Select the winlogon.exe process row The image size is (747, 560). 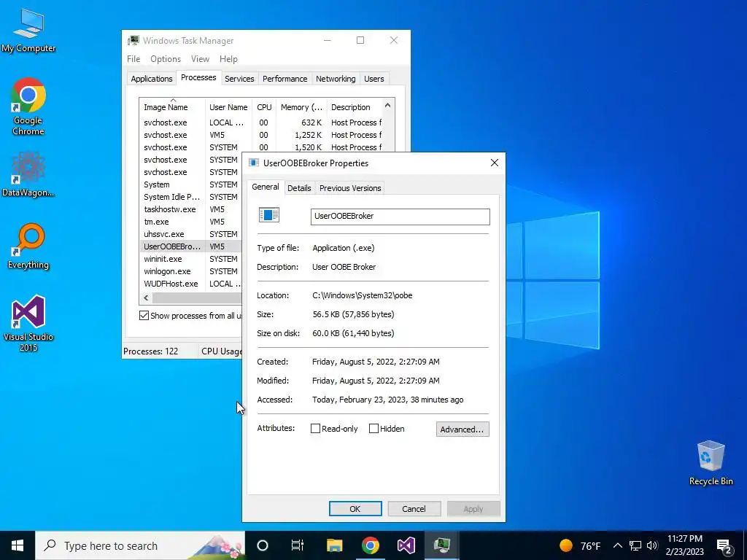(191, 271)
